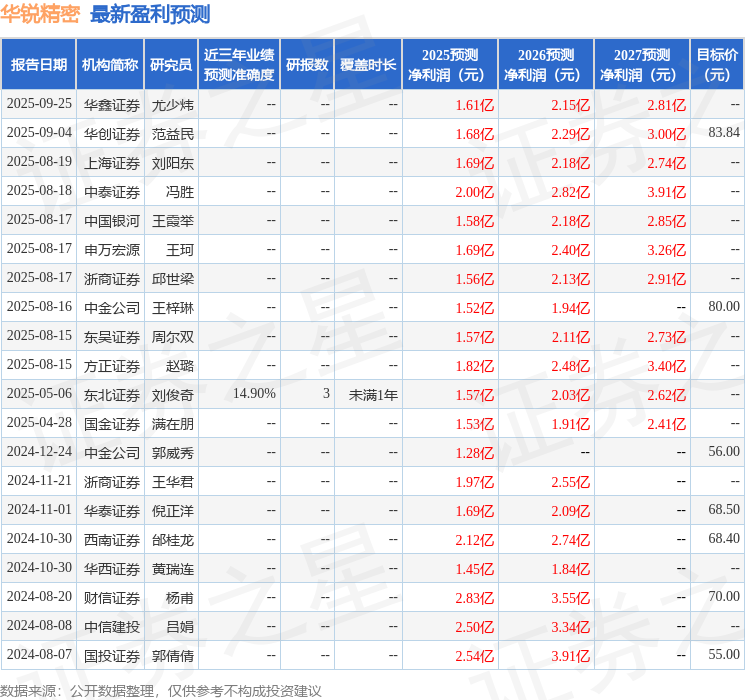Screen dimensions: 745x700
Task: Click the 目标价 column header
Action: [716, 64]
